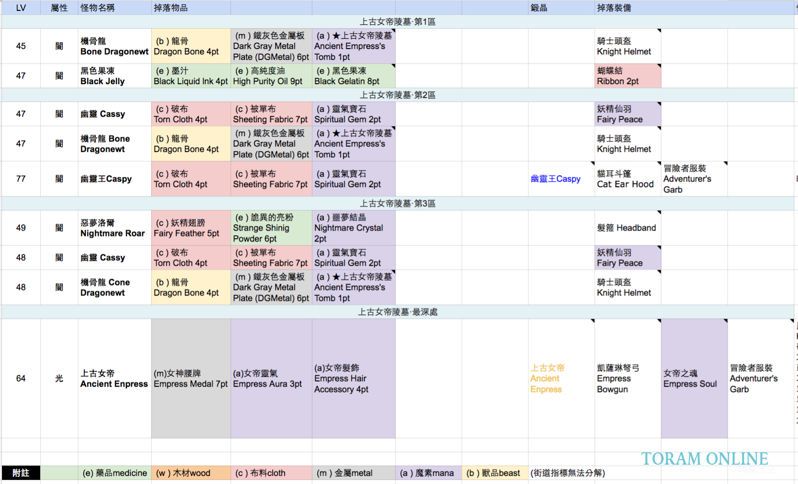Select the 上古女帝陵墓·第3區 section row
This screenshot has width=798, height=484.
click(398, 204)
